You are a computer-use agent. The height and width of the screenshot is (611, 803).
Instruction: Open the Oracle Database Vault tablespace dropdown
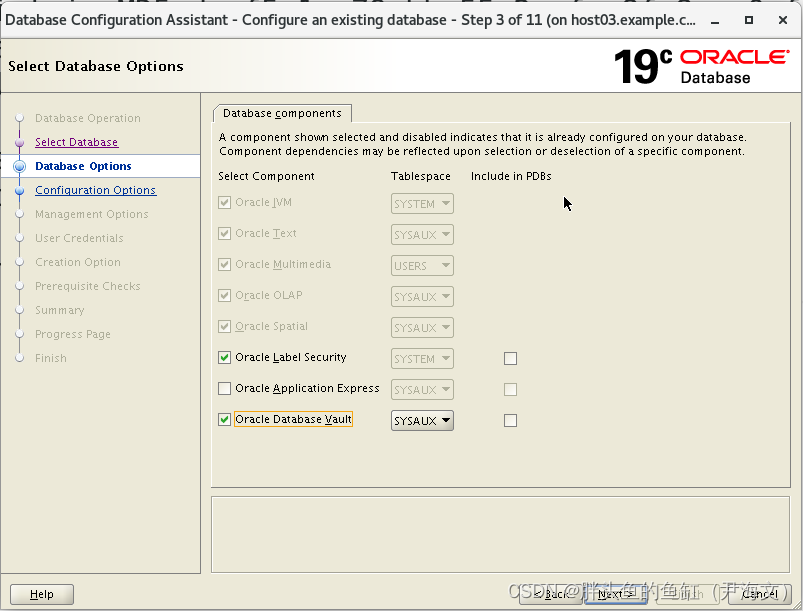(422, 420)
